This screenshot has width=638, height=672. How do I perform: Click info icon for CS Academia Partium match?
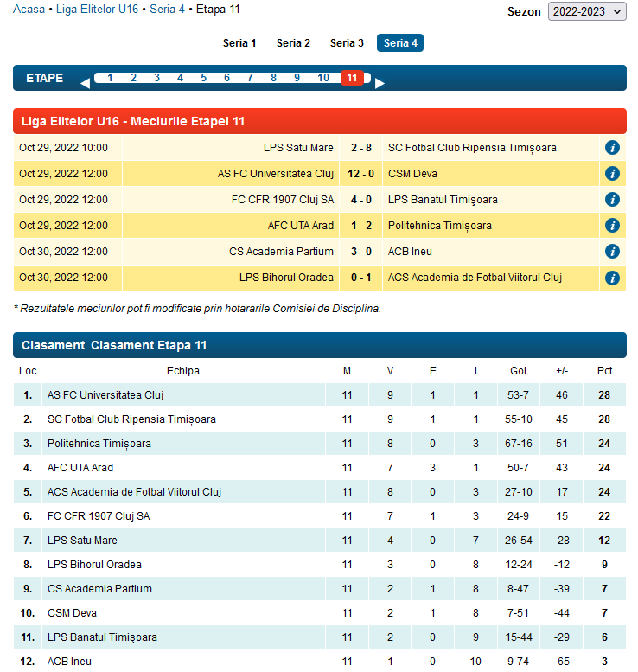612,252
